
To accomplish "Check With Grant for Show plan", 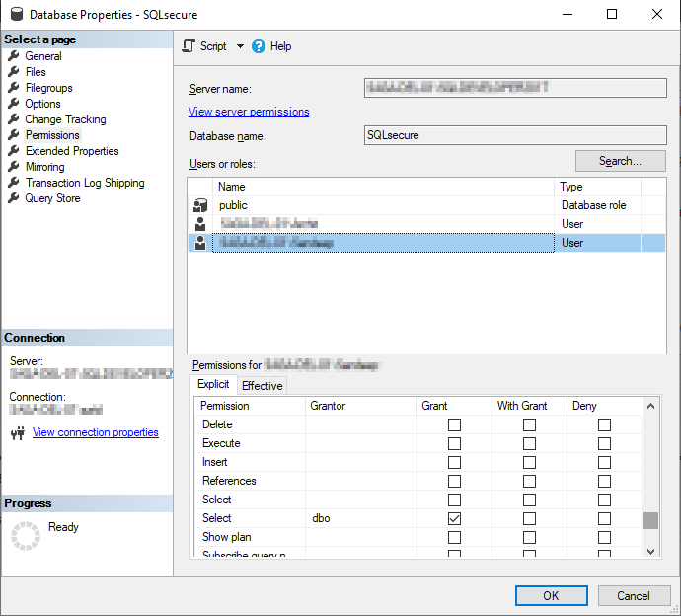I will point(529,537).
